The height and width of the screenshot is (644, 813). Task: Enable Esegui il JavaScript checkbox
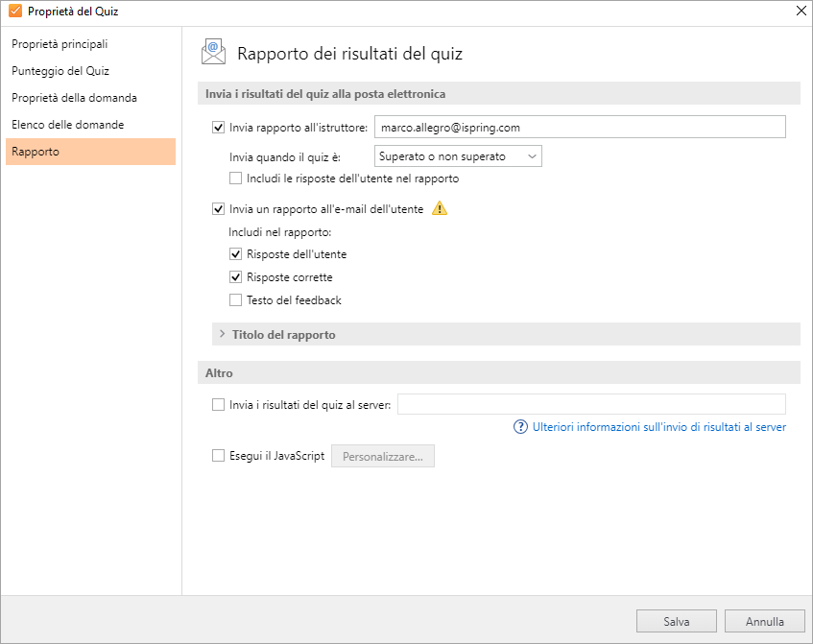218,456
